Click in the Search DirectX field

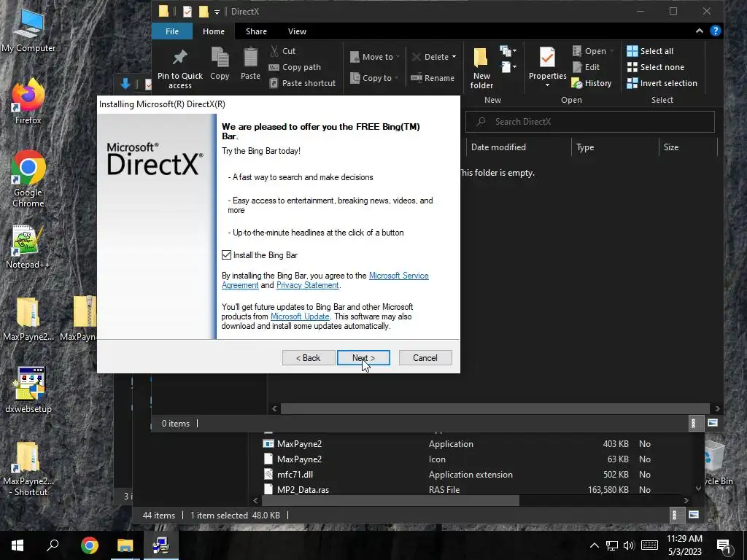tap(589, 122)
